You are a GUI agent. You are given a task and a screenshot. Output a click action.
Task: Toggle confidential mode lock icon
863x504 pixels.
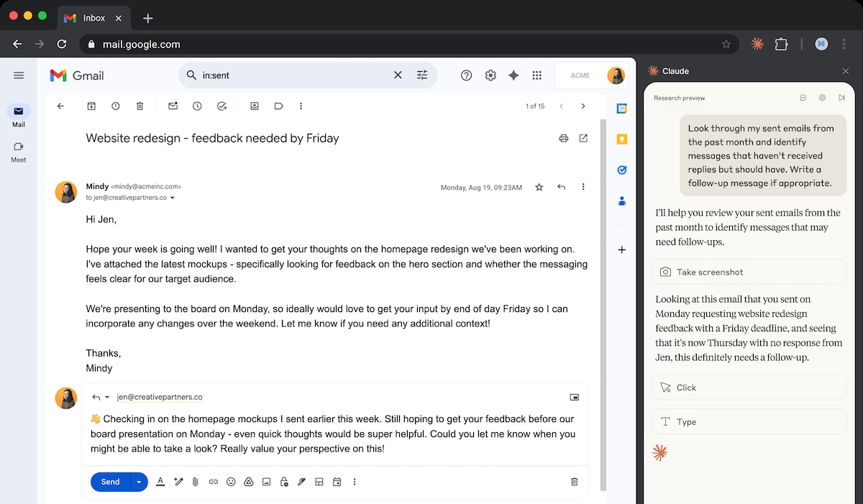click(x=284, y=482)
